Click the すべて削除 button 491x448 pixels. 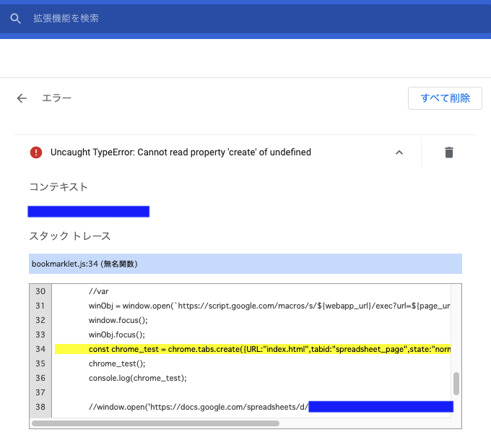coord(445,98)
